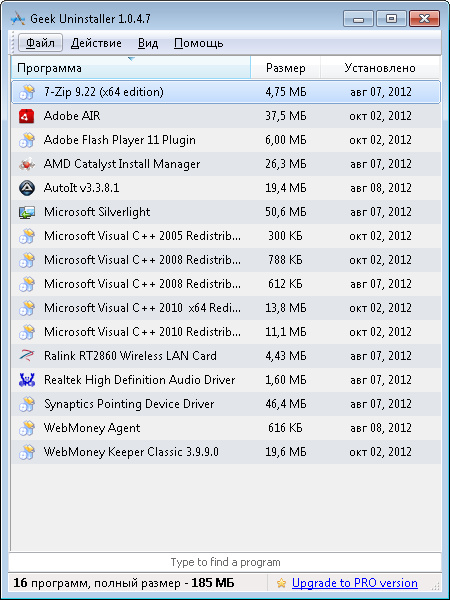Click the 7-Zip installer package icon

[x=27, y=92]
